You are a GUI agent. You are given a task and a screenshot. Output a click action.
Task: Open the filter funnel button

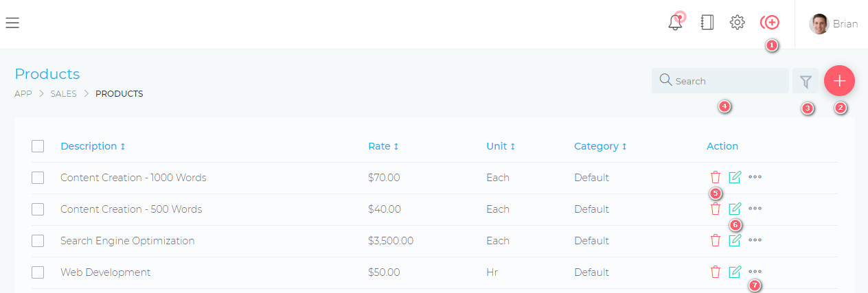click(806, 81)
